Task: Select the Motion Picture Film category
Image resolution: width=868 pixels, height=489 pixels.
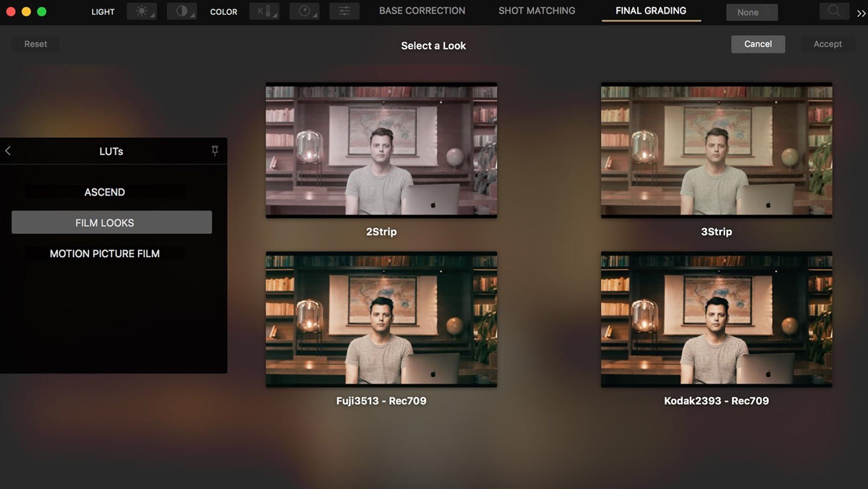Action: coord(105,253)
